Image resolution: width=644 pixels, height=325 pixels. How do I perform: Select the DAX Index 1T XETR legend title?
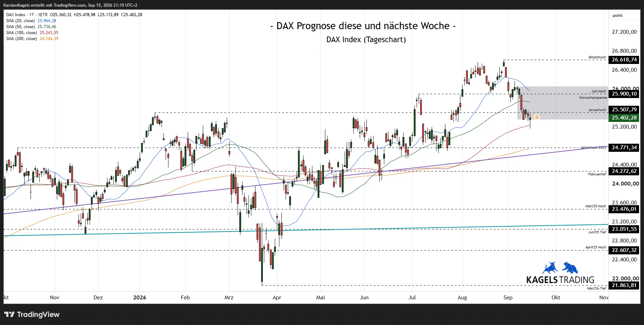click(27, 15)
